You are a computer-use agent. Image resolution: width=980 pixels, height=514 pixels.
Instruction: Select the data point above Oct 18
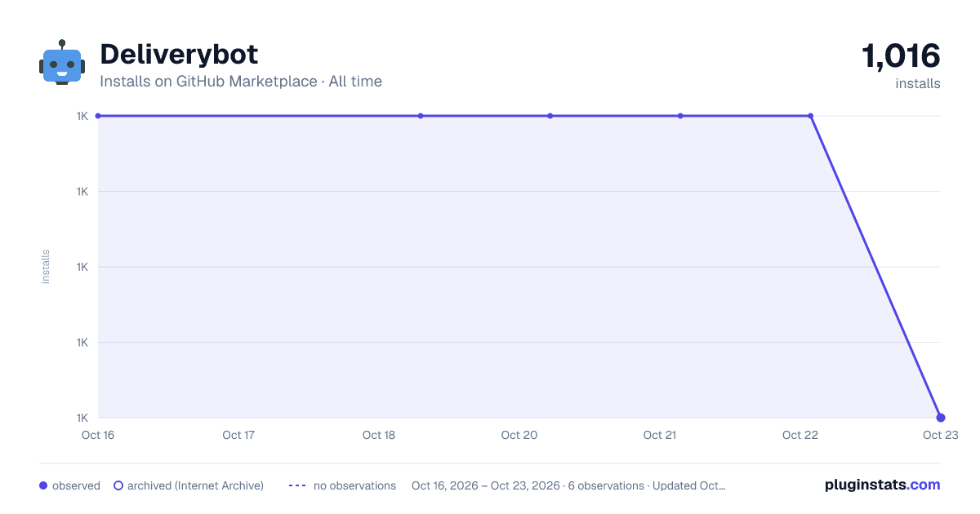421,116
